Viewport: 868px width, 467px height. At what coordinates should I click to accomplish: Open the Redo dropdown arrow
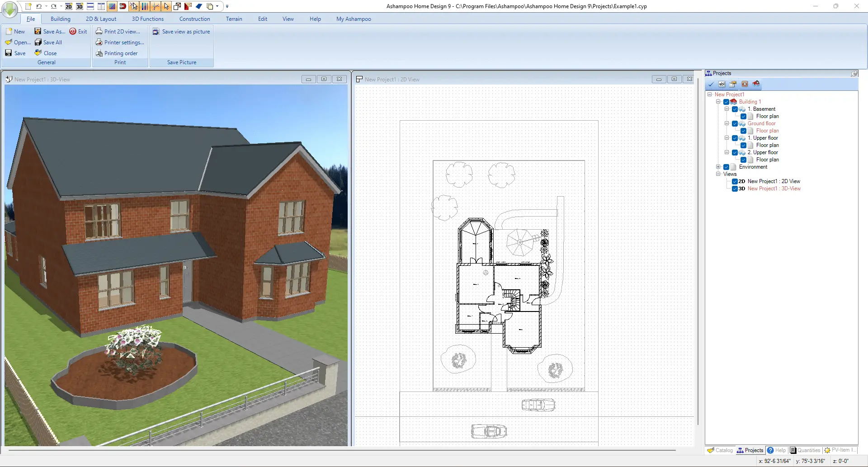pos(60,7)
